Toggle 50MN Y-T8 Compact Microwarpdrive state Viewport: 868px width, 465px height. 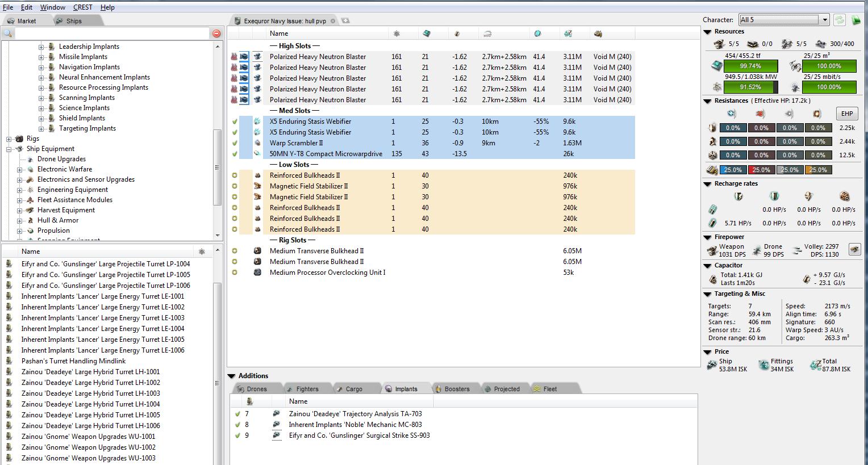click(x=235, y=154)
